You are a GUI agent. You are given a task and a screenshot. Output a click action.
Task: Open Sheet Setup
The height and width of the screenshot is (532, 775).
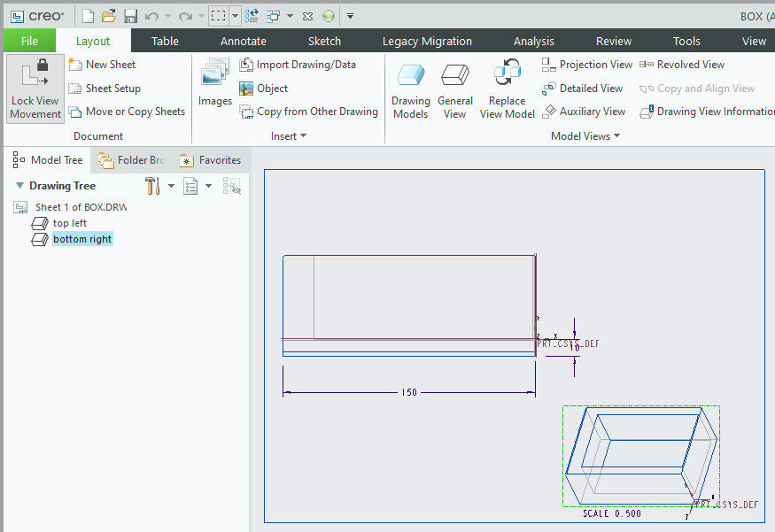click(x=112, y=89)
